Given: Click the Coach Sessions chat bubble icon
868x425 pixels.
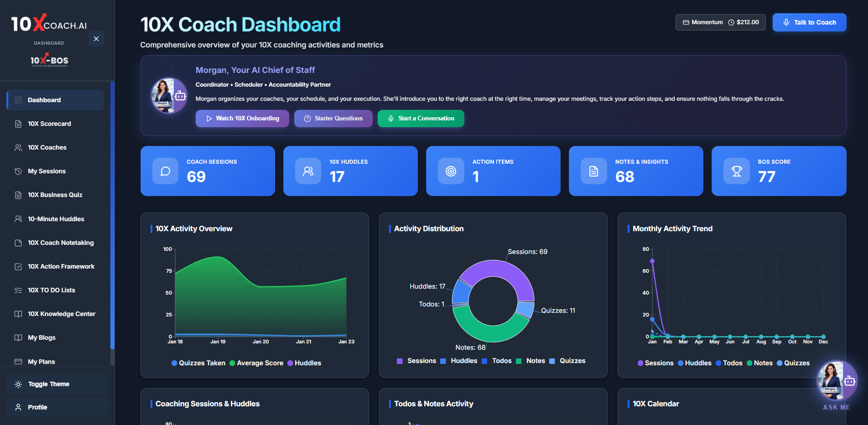Looking at the screenshot, I should pos(165,171).
